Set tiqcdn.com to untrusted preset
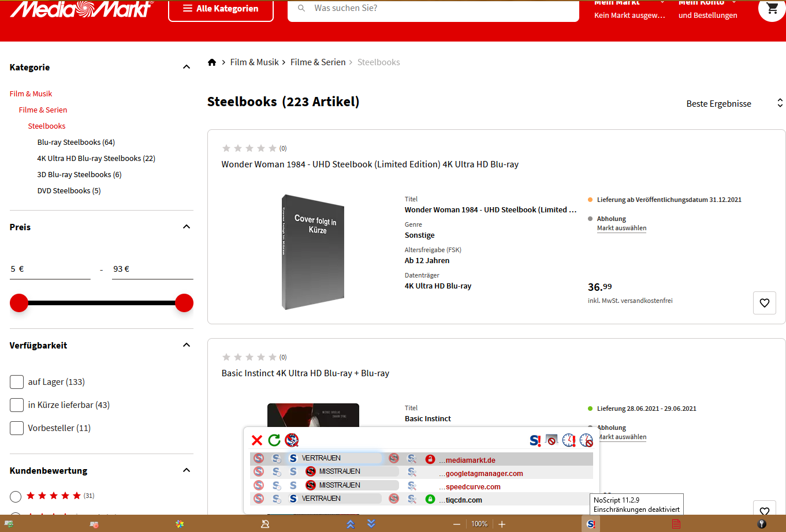 click(x=394, y=499)
